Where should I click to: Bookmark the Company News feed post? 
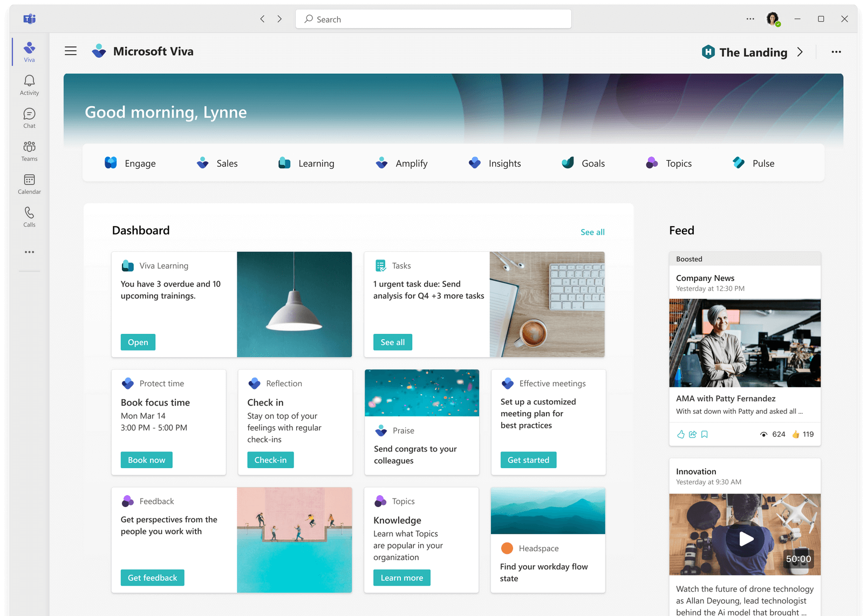704,434
